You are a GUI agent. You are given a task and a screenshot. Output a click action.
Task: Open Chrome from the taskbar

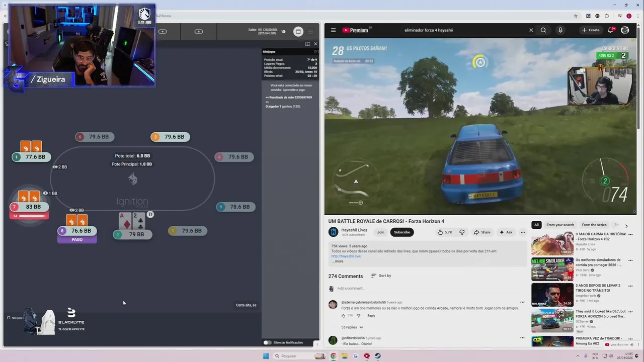[333, 356]
